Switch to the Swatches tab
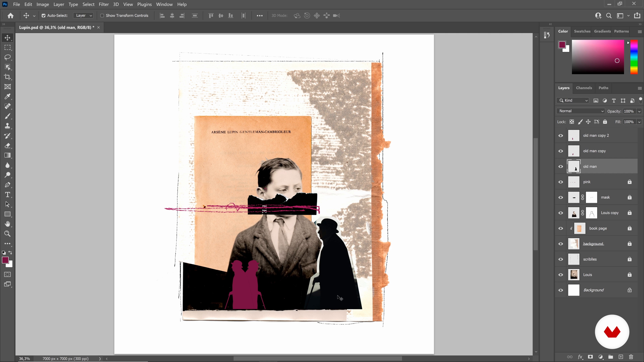644x362 pixels. point(582,31)
